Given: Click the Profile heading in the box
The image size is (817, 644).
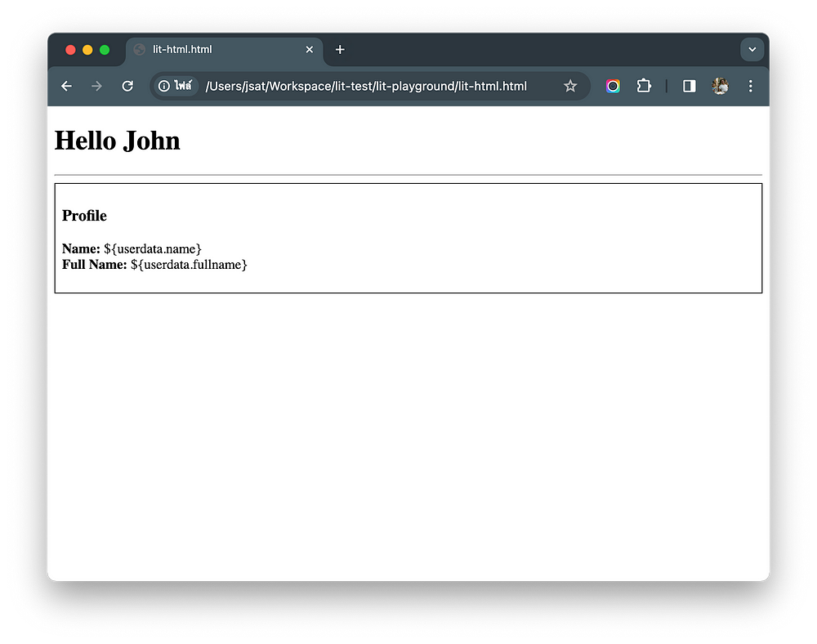Looking at the screenshot, I should [x=84, y=216].
